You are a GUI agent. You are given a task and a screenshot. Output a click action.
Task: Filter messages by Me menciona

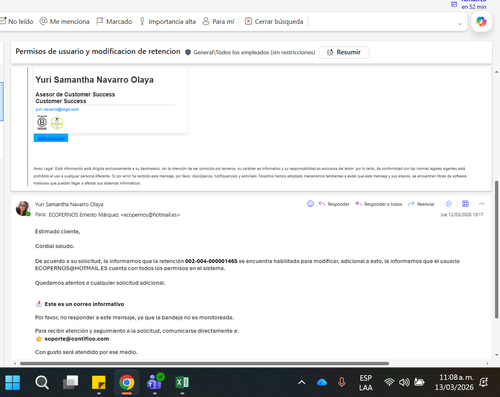click(x=64, y=22)
